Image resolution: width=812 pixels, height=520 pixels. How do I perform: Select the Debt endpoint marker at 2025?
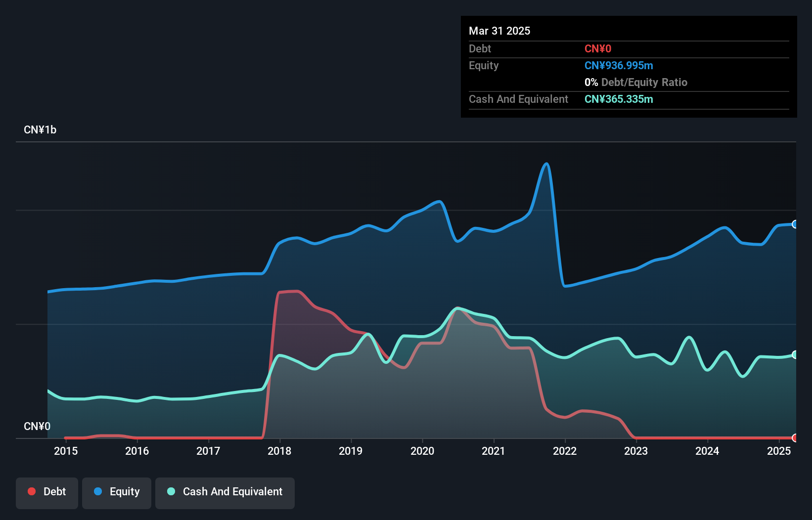pyautogui.click(x=795, y=438)
